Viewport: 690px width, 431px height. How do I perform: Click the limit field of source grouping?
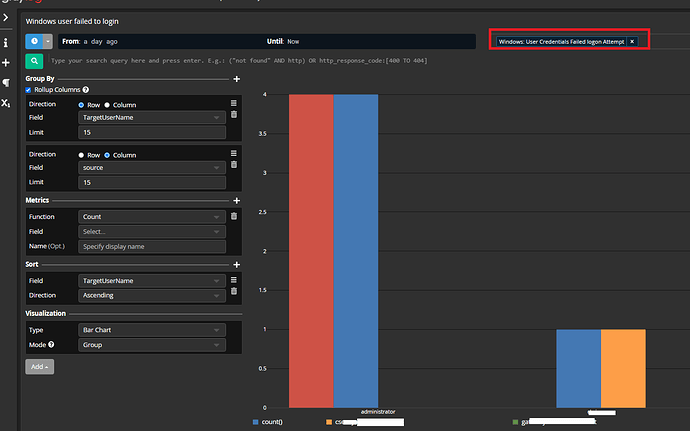(x=152, y=182)
